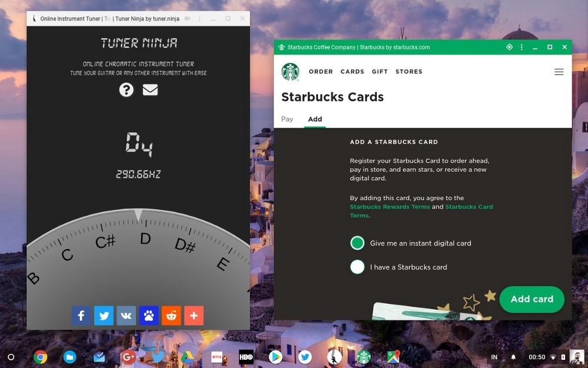
Task: Share the tuner on Facebook
Action: pos(81,316)
